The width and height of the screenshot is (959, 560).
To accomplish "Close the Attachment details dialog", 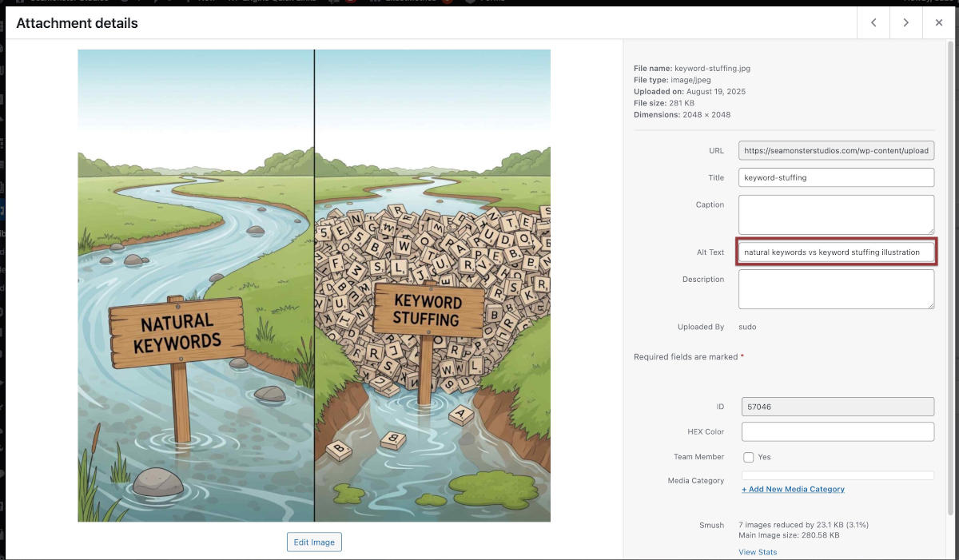I will pos(939,23).
